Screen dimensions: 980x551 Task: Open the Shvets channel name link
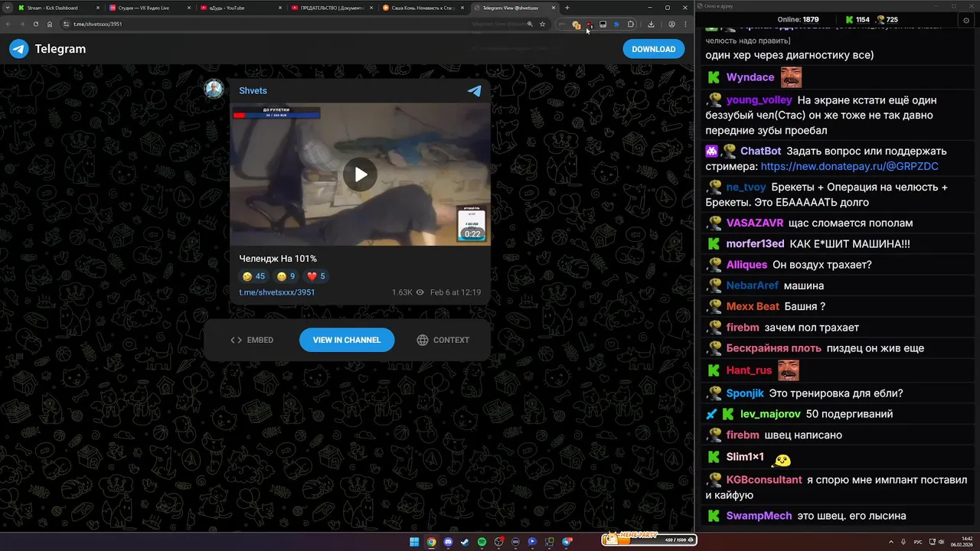pos(253,90)
